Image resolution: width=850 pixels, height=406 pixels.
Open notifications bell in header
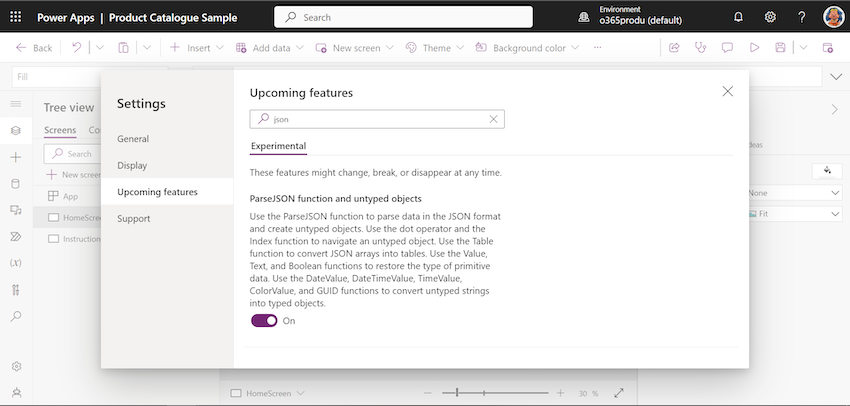coord(738,17)
